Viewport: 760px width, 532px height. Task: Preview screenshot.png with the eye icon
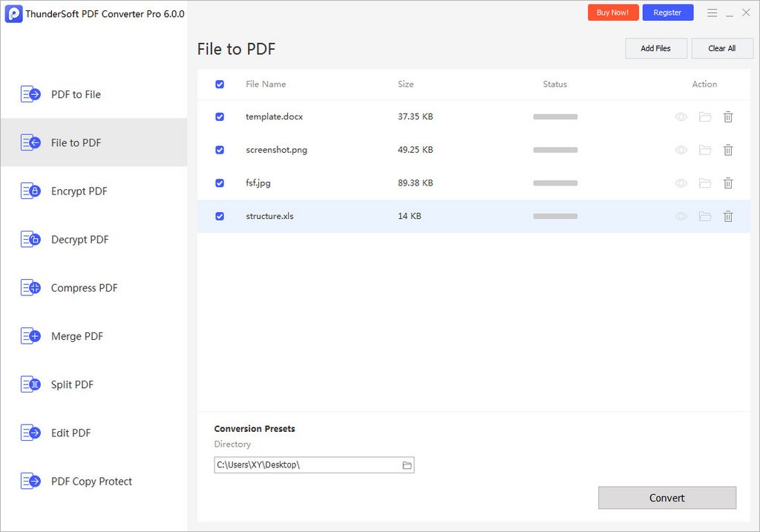(x=681, y=150)
